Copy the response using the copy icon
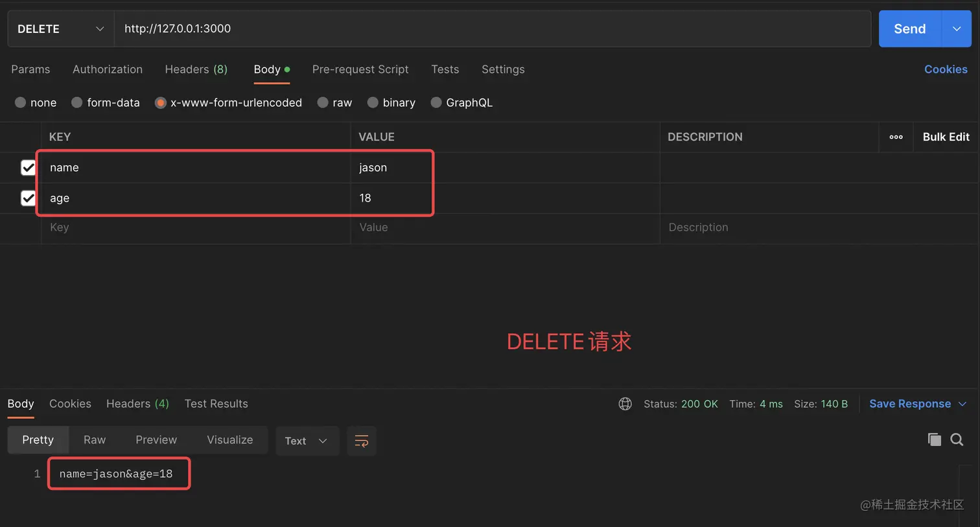 tap(934, 439)
